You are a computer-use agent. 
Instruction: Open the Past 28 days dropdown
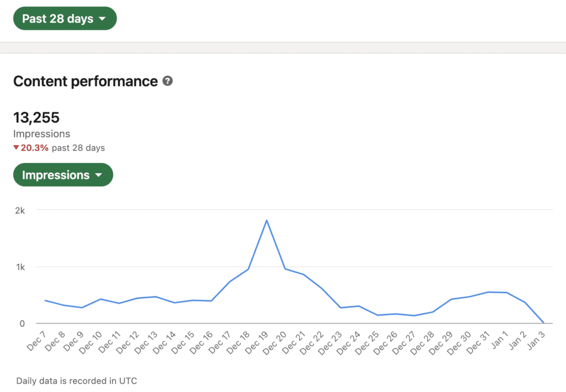click(65, 18)
